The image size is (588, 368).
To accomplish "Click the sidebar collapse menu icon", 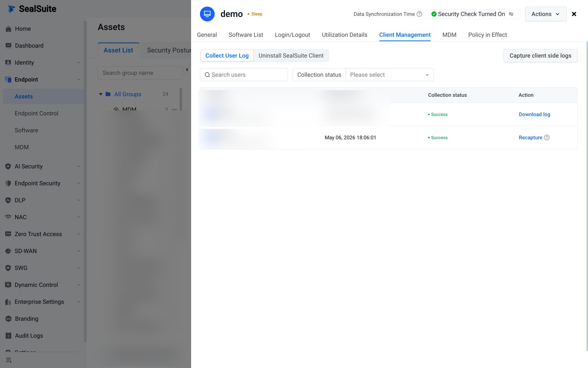I will pos(9,360).
